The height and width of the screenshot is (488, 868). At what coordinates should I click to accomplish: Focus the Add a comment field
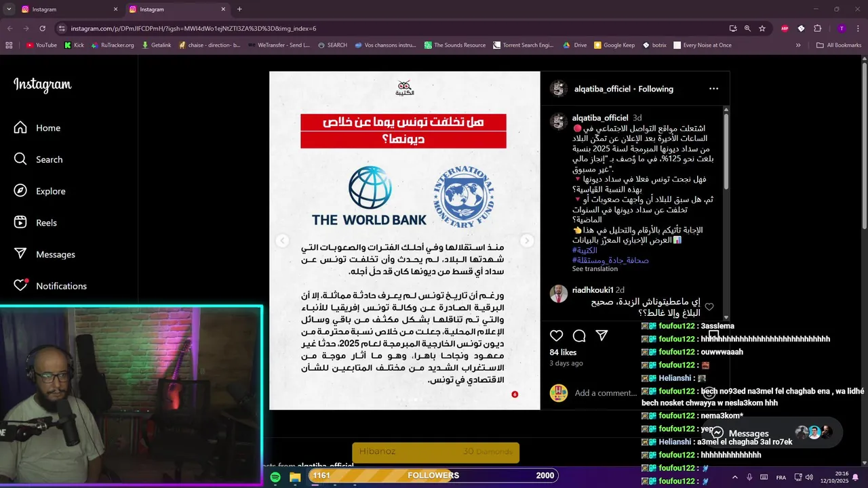[x=606, y=393]
